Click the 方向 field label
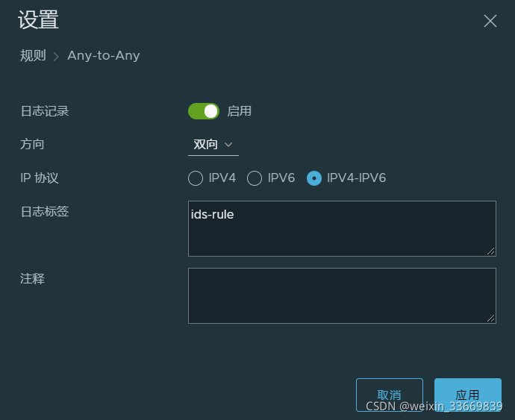515x420 pixels. tap(32, 144)
